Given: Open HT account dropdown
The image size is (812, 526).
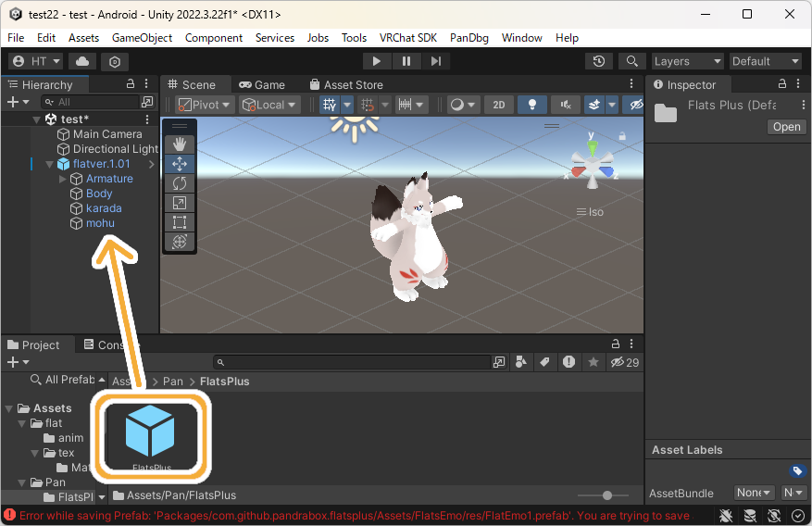Looking at the screenshot, I should 36,61.
